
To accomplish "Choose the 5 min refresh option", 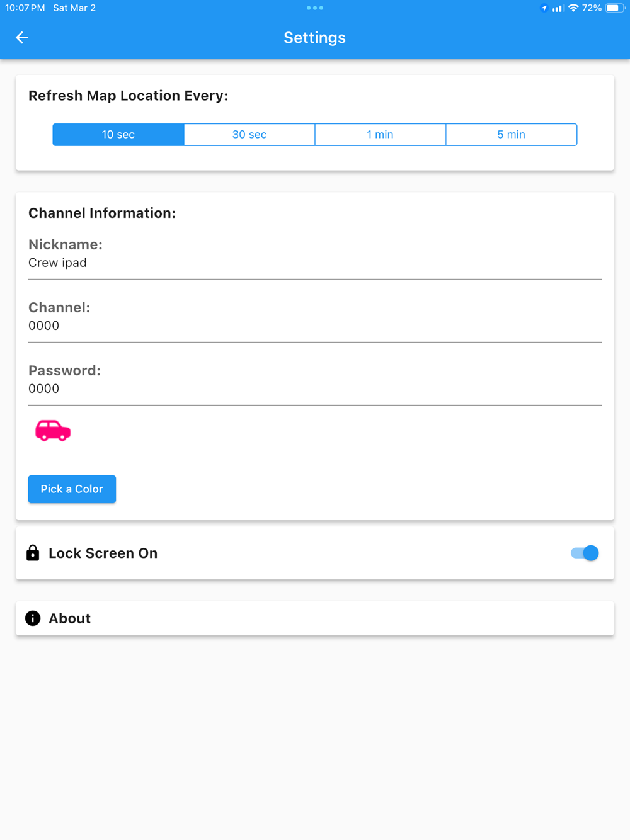I will point(511,135).
